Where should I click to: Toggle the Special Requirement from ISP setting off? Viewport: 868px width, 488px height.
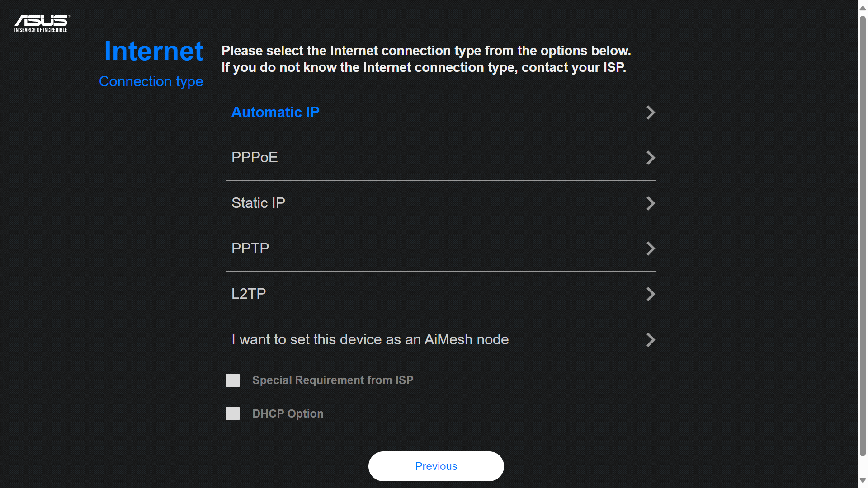[x=232, y=380]
